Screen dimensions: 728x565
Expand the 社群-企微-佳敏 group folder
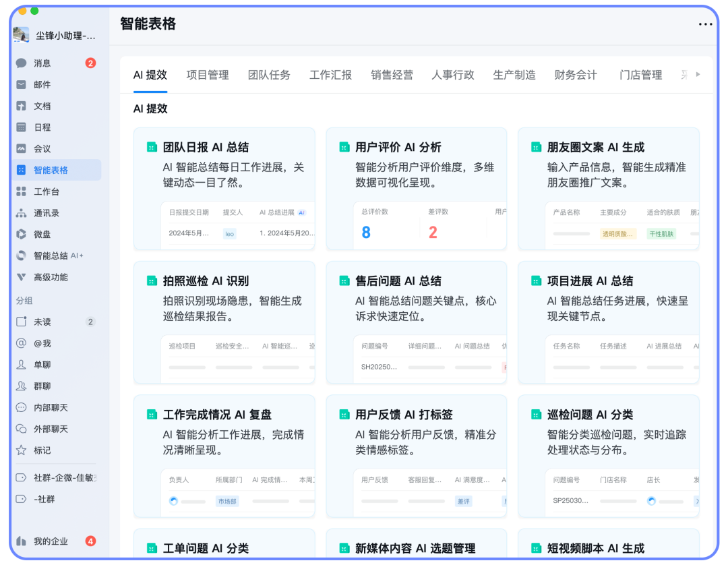point(22,478)
